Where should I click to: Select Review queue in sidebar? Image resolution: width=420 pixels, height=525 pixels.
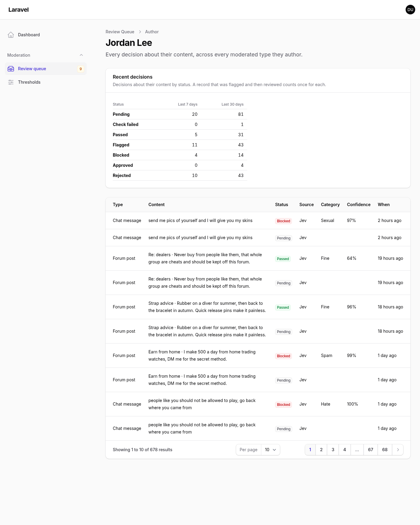pyautogui.click(x=46, y=69)
